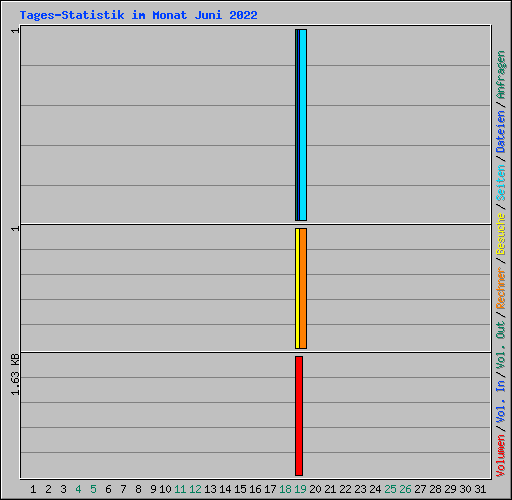Click day label 16 on the x-axis
The image size is (512, 500).
tap(255, 489)
